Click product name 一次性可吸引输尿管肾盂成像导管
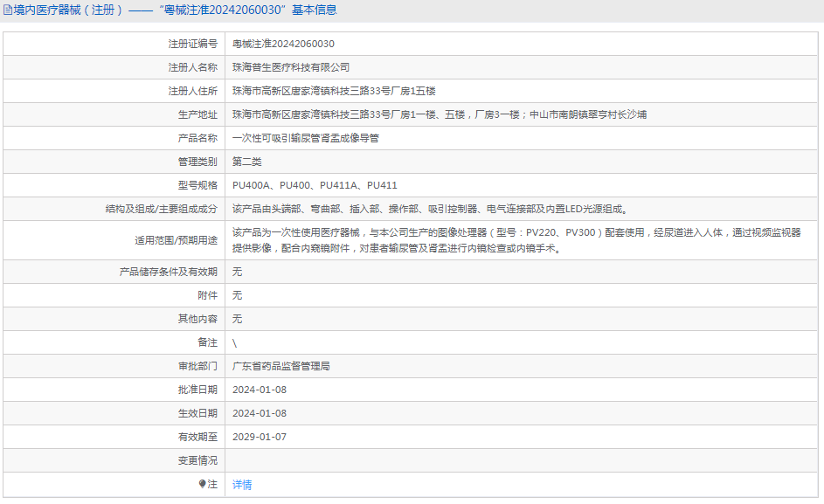The image size is (824, 504). (x=305, y=138)
